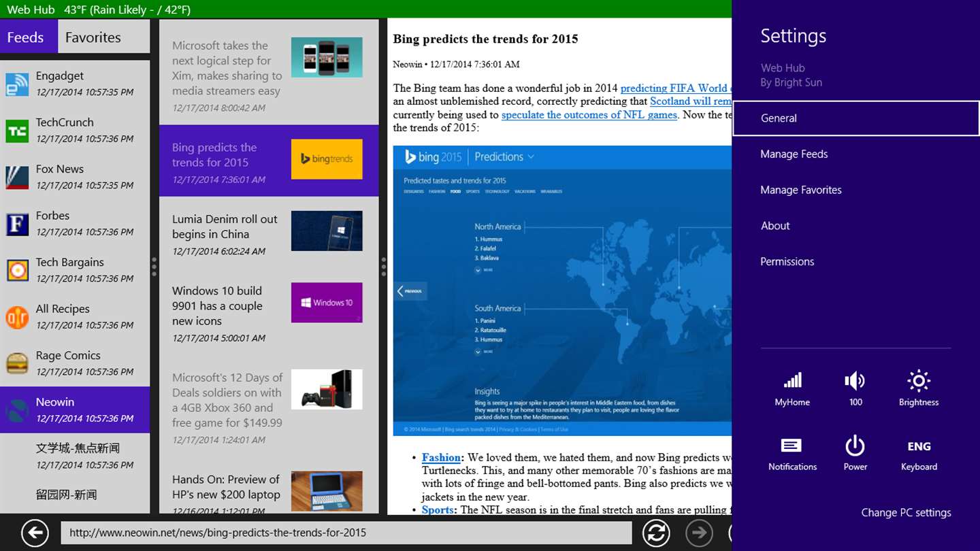Viewport: 980px width, 551px height.
Task: Click the forward arrow button
Action: (699, 533)
